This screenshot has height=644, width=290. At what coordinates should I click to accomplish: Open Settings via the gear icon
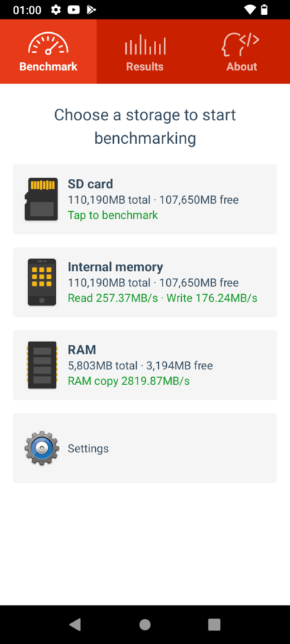42,448
